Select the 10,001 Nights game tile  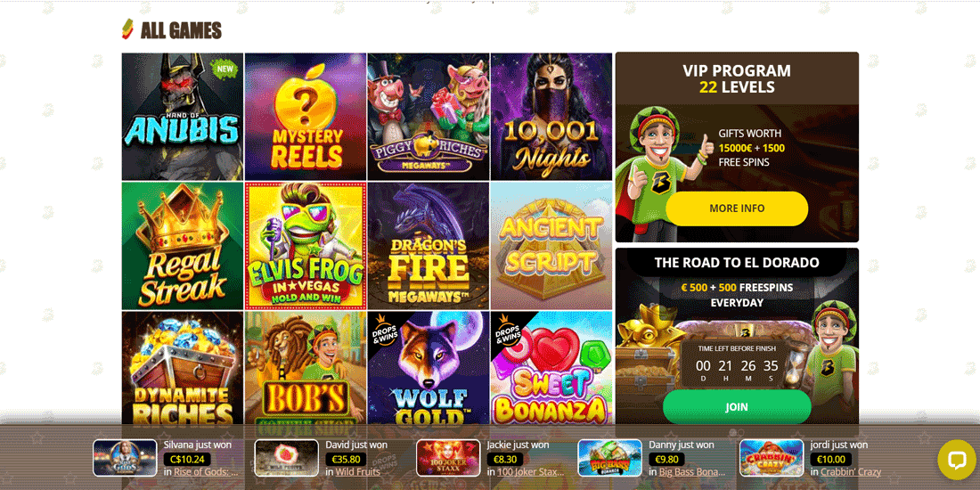point(551,117)
